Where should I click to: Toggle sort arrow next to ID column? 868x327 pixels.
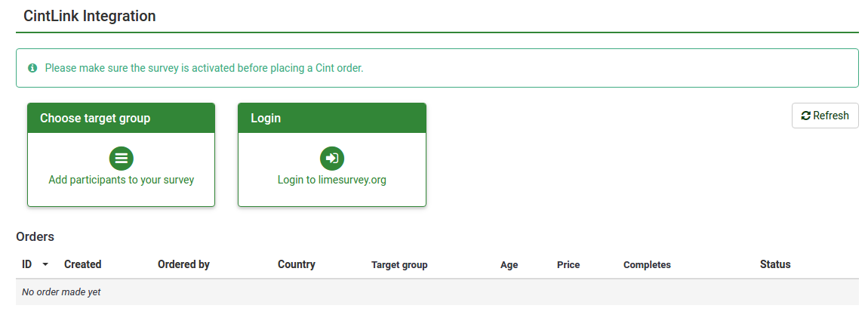45,265
